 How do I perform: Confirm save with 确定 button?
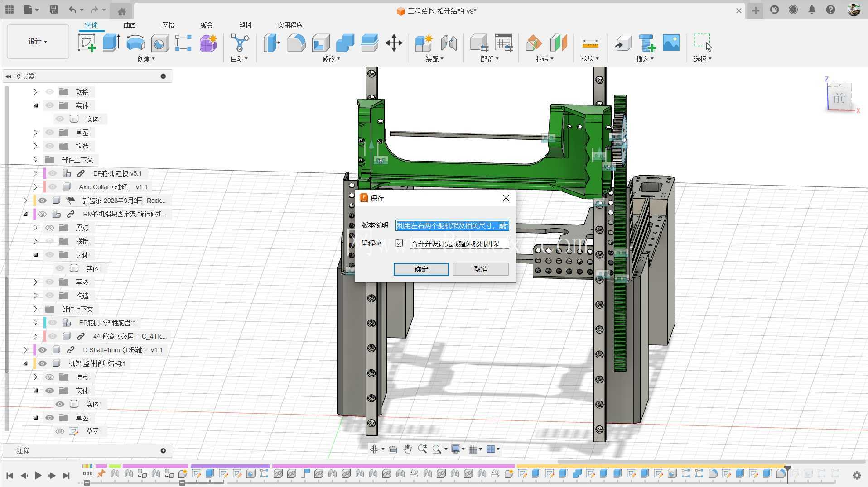tap(421, 269)
